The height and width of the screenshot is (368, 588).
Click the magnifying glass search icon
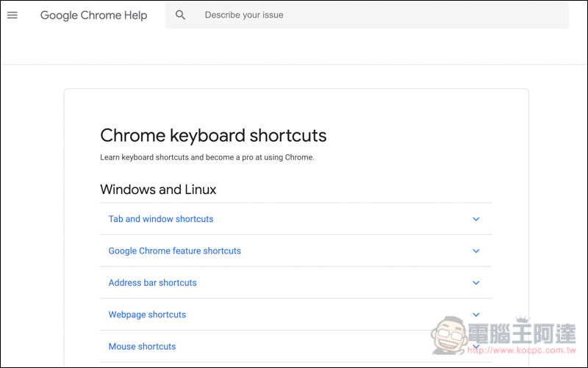point(180,15)
